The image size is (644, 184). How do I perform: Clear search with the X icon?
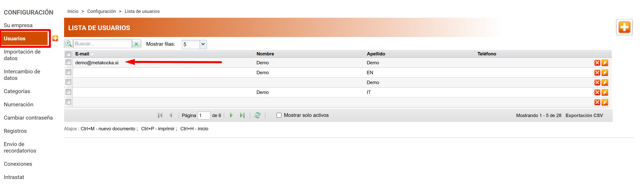137,44
